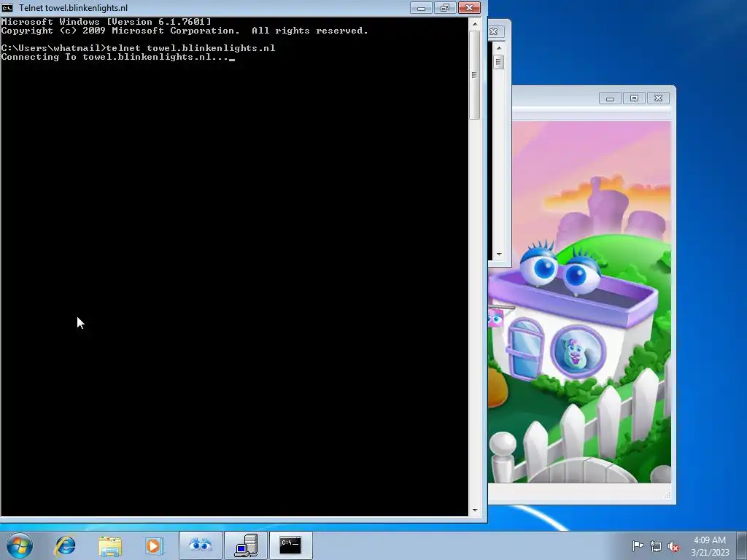Minimize the Telnet command window

421,7
